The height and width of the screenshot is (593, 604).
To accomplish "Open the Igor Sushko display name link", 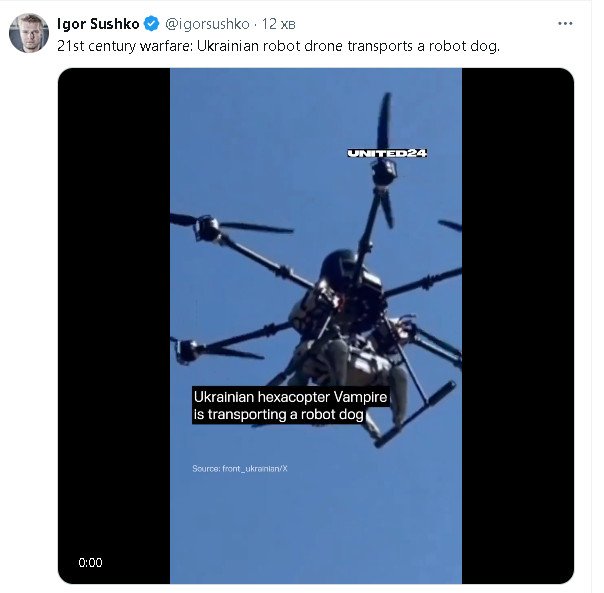I will (x=98, y=24).
